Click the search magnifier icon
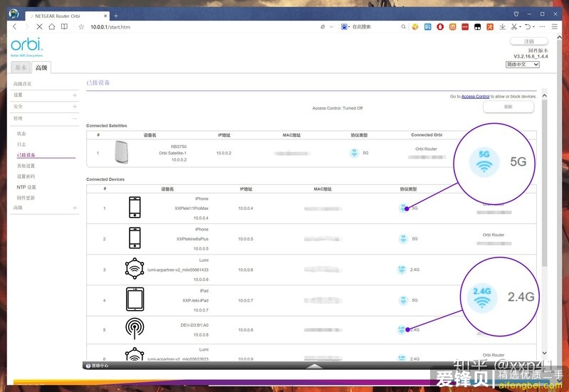This screenshot has height=392, width=569. (x=403, y=27)
